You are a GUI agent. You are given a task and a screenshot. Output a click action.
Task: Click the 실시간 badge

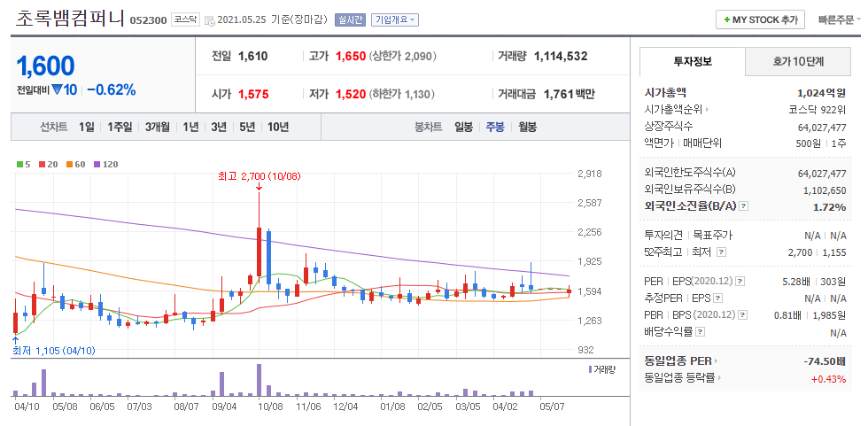[350, 19]
